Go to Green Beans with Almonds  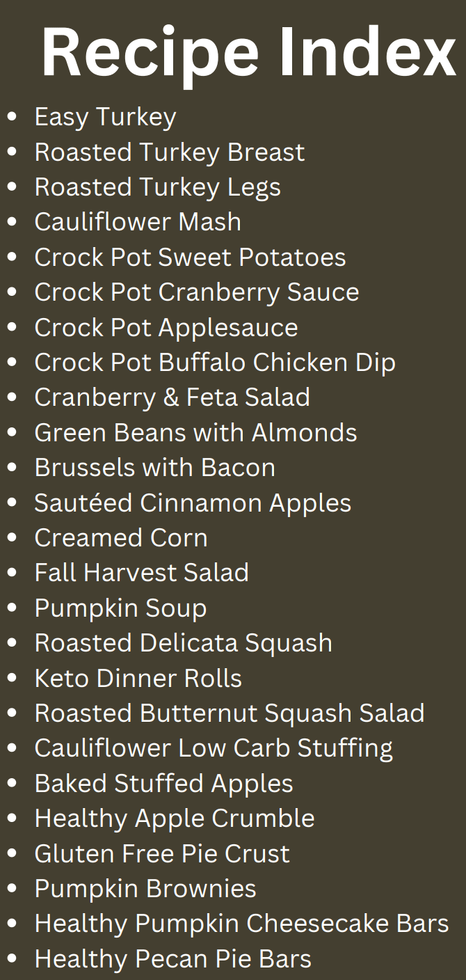[195, 433]
